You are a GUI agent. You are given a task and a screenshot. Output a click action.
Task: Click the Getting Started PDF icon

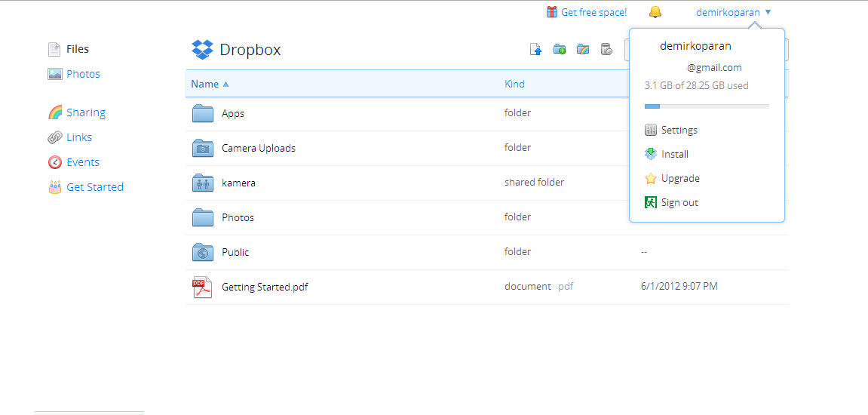click(203, 287)
